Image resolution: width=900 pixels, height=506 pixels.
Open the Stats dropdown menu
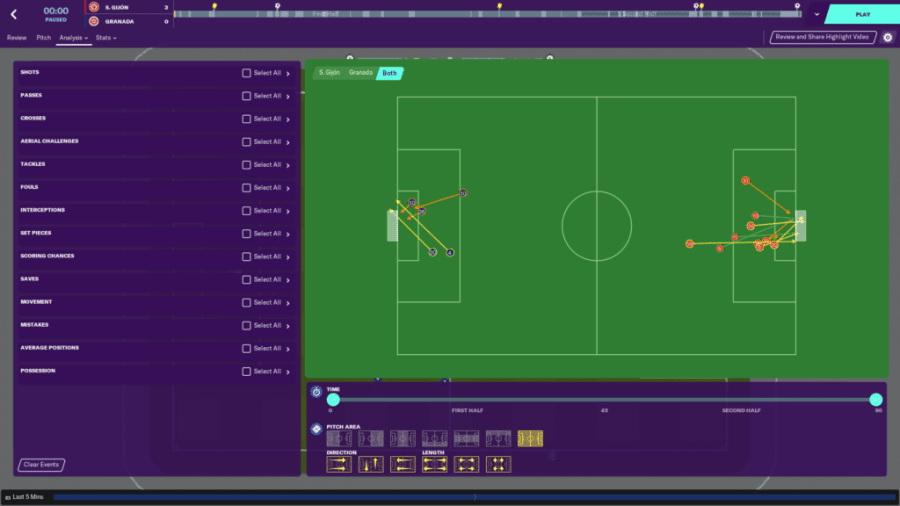(106, 38)
